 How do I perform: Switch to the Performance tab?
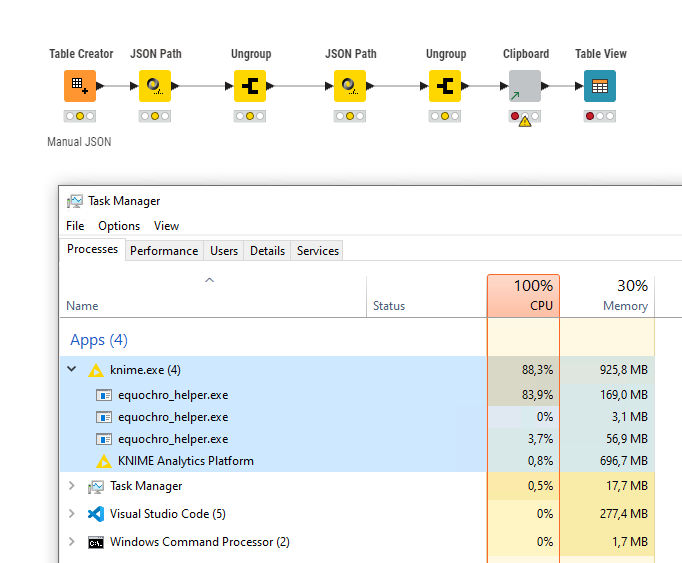point(164,251)
